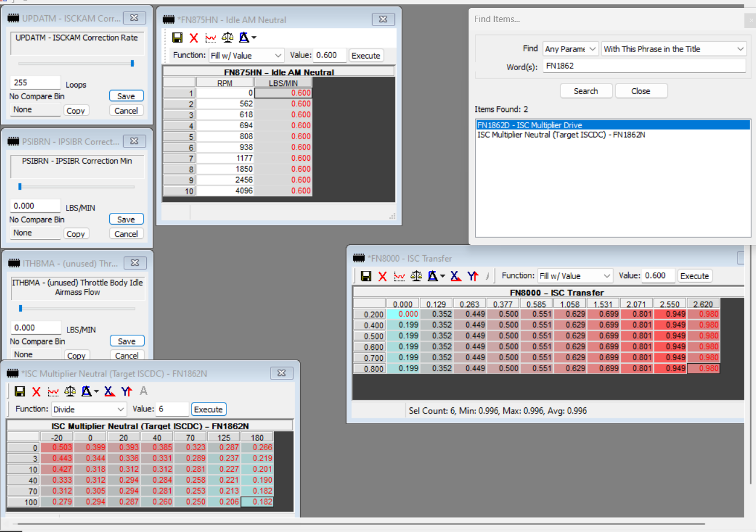Screen dimensions: 756x532
Task: Click the PSIBRN correction min slider
Action: click(76, 187)
